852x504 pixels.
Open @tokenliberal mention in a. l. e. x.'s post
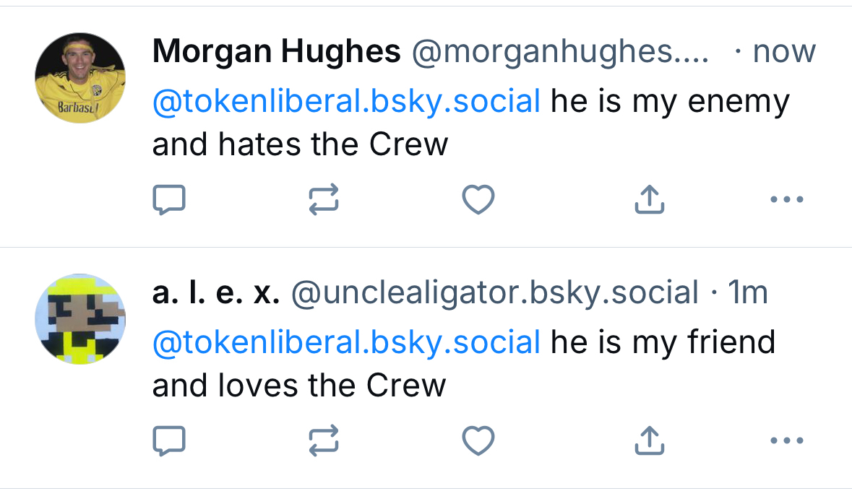point(346,342)
